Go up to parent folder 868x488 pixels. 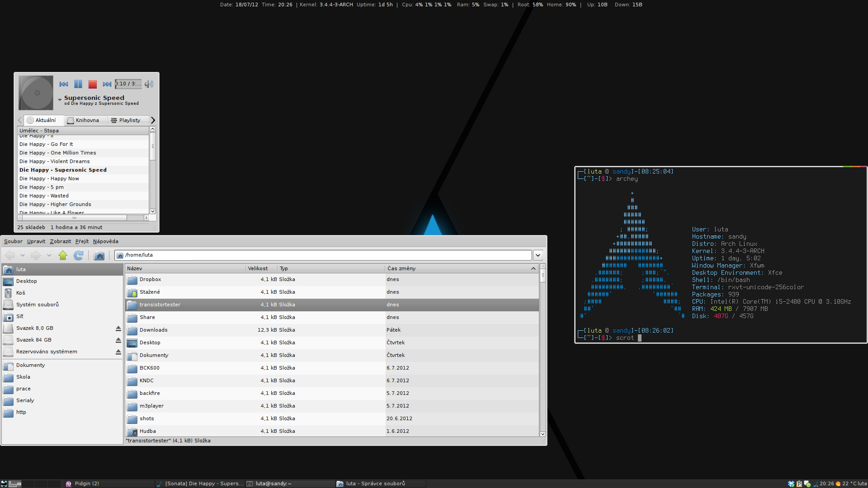(63, 255)
